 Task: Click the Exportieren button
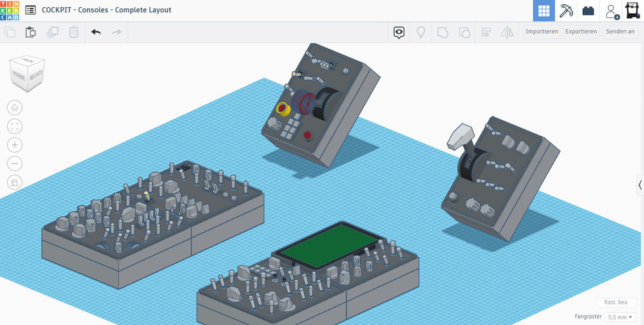point(581,32)
